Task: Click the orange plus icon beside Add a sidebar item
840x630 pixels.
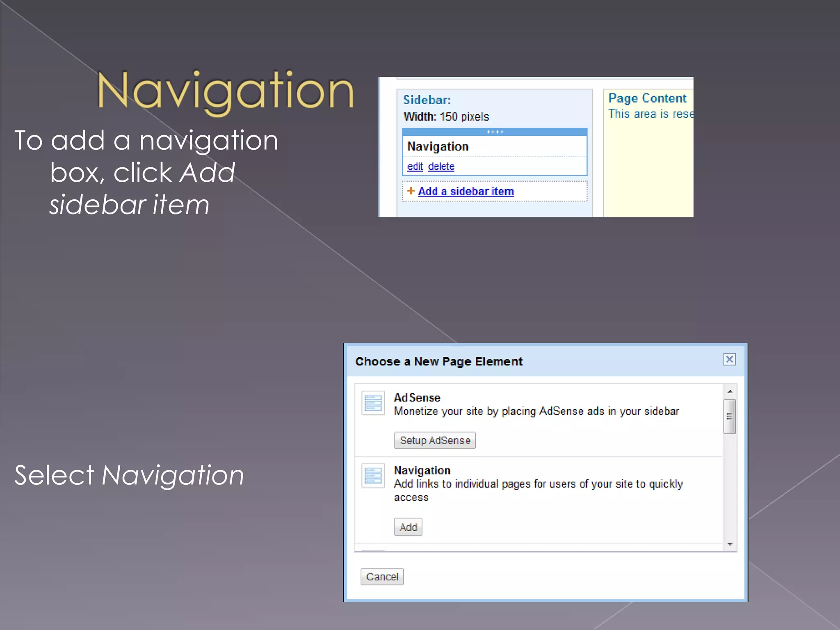Action: (x=411, y=191)
